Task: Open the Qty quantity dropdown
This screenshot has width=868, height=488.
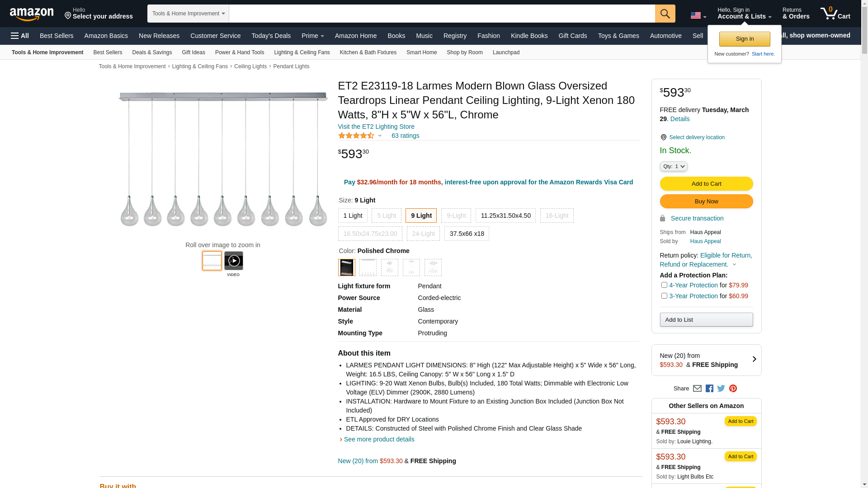Action: [673, 167]
